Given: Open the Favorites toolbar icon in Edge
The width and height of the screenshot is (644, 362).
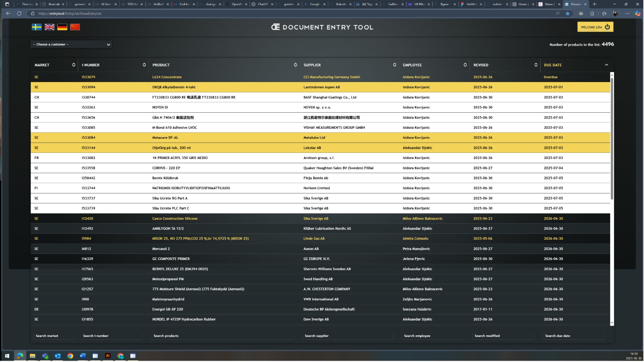Looking at the screenshot, I should (x=604, y=13).
